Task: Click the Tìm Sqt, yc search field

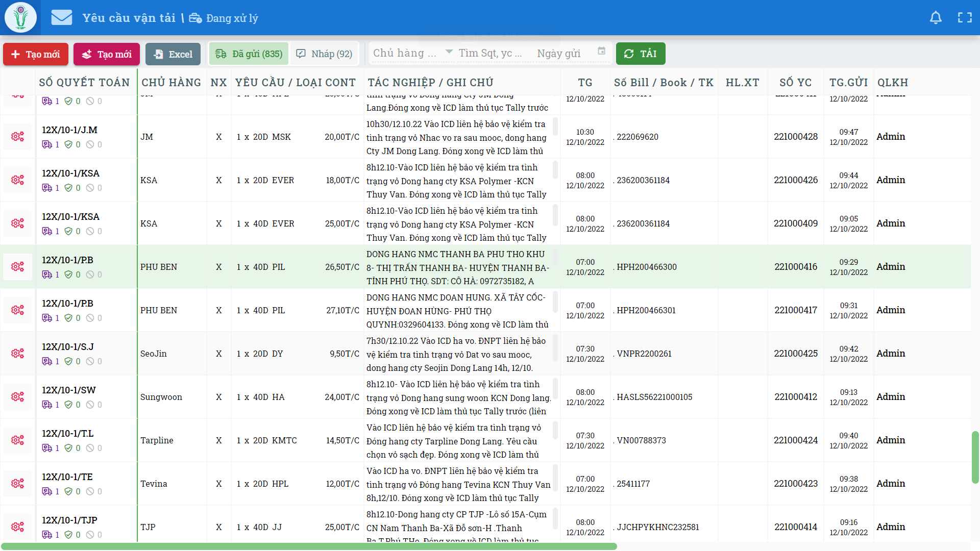Action: pyautogui.click(x=490, y=54)
